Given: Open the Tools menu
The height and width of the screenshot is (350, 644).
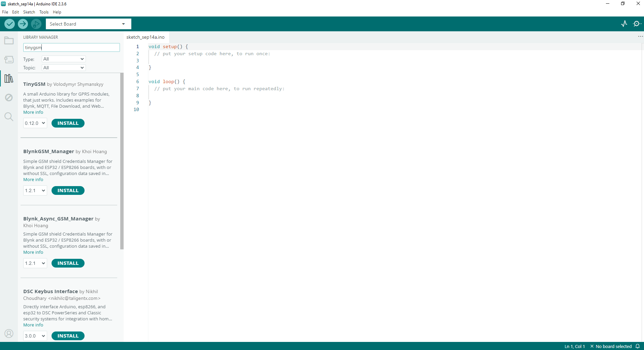Looking at the screenshot, I should [44, 12].
